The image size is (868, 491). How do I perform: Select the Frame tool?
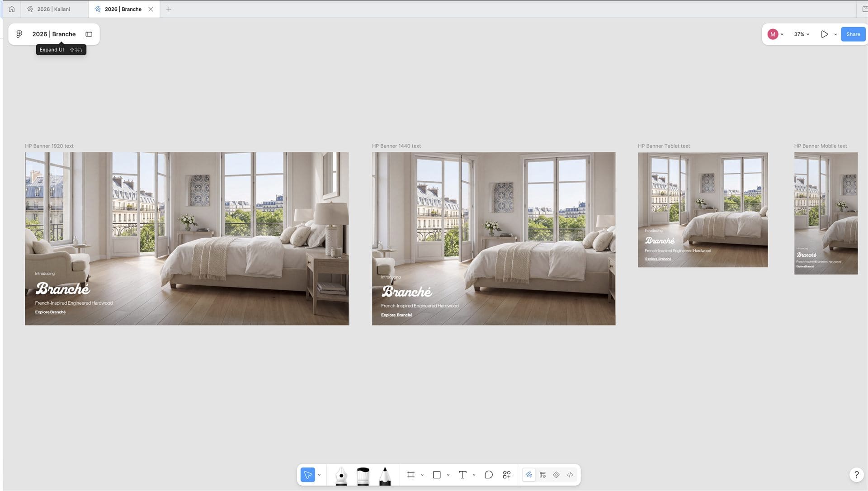411,475
